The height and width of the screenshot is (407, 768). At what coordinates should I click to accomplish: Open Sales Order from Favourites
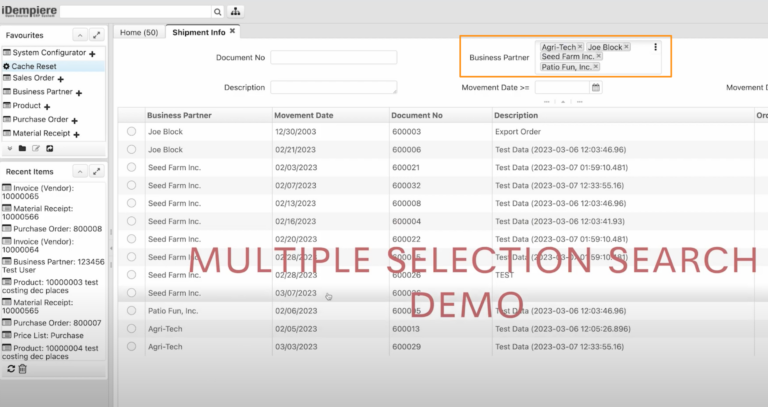click(x=33, y=78)
